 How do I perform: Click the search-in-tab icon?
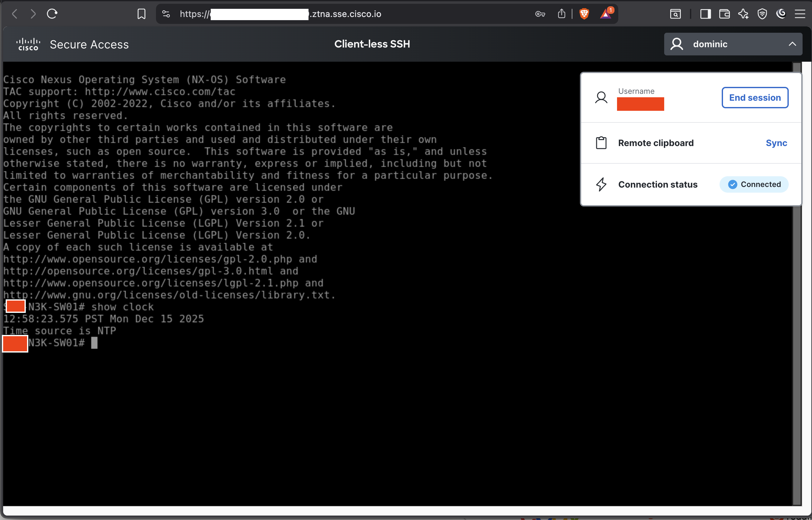click(x=676, y=14)
